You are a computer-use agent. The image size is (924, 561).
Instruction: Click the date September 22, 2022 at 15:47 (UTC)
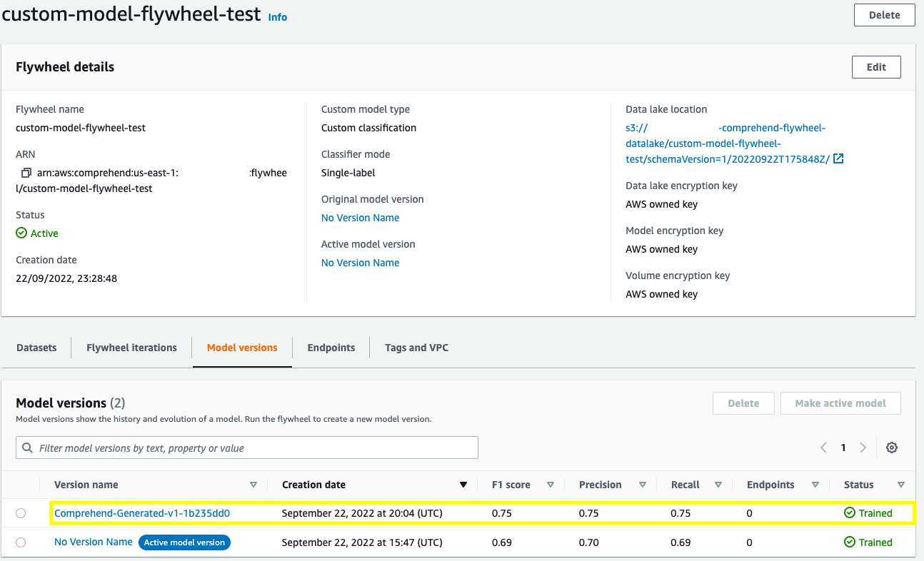tap(362, 542)
